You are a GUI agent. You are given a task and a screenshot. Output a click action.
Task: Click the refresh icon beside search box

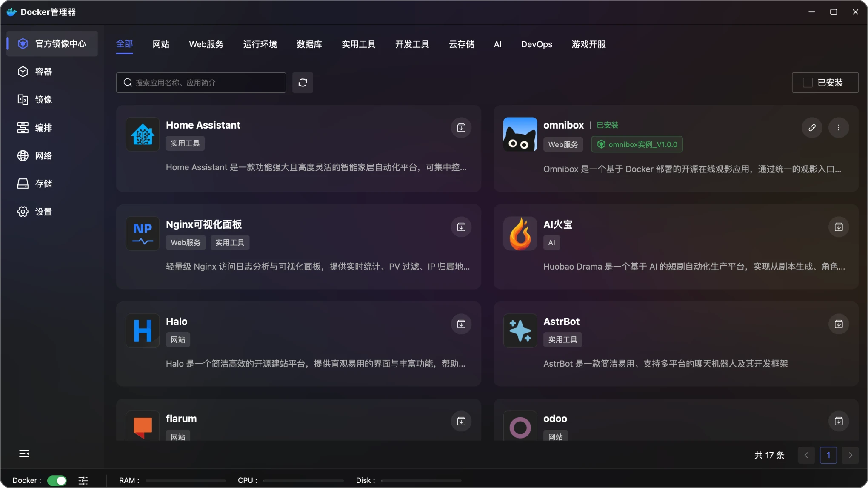tap(303, 83)
